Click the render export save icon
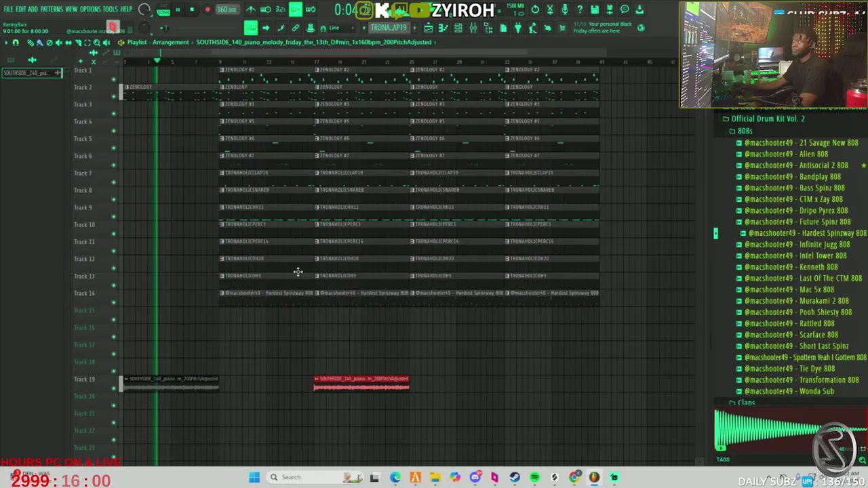This screenshot has width=868, height=488. (610, 9)
